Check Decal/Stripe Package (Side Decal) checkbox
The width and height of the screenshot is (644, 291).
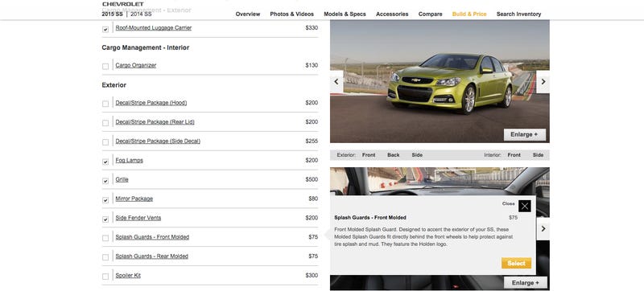[x=105, y=142]
